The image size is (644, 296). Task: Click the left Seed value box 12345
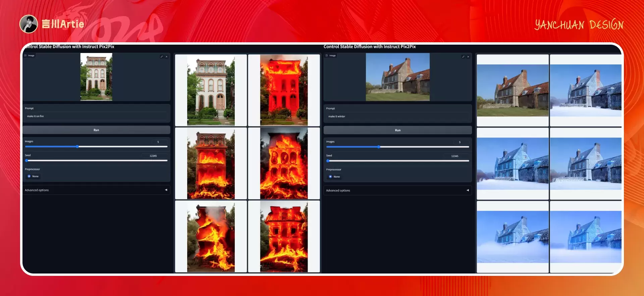(x=153, y=156)
